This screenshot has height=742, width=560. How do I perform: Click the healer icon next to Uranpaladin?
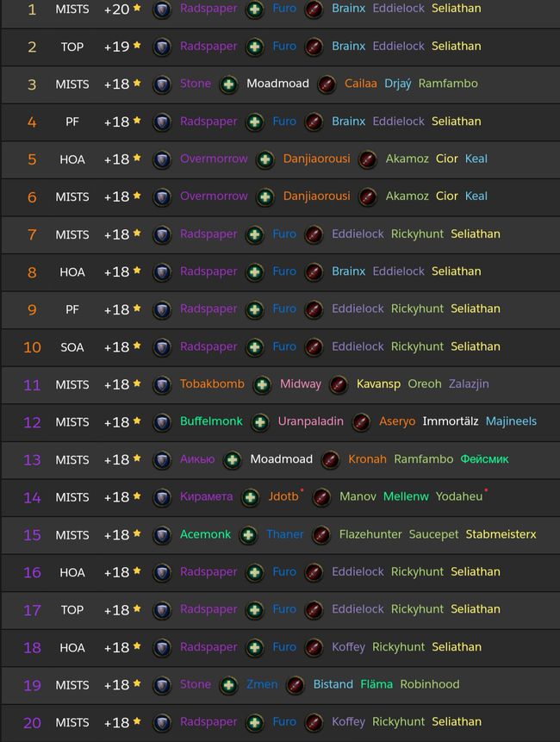click(259, 422)
